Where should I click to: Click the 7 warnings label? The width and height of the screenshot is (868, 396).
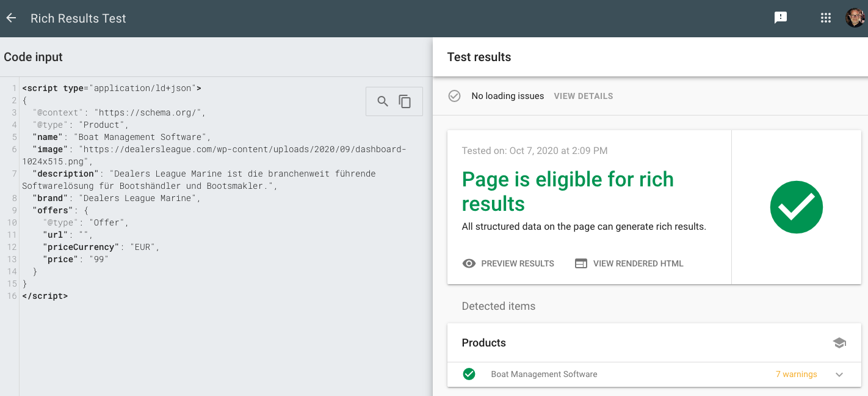796,374
